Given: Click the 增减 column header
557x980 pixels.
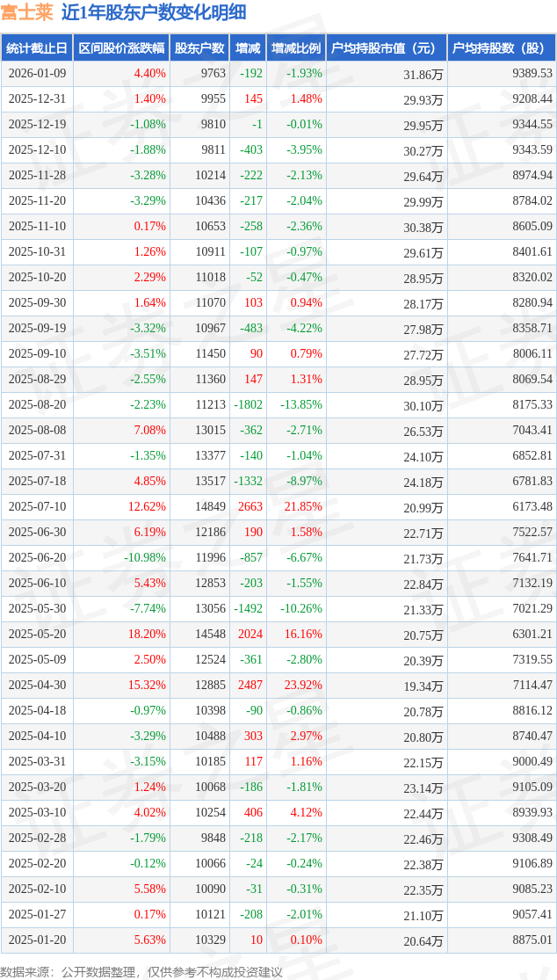Looking at the screenshot, I should pos(248,48).
